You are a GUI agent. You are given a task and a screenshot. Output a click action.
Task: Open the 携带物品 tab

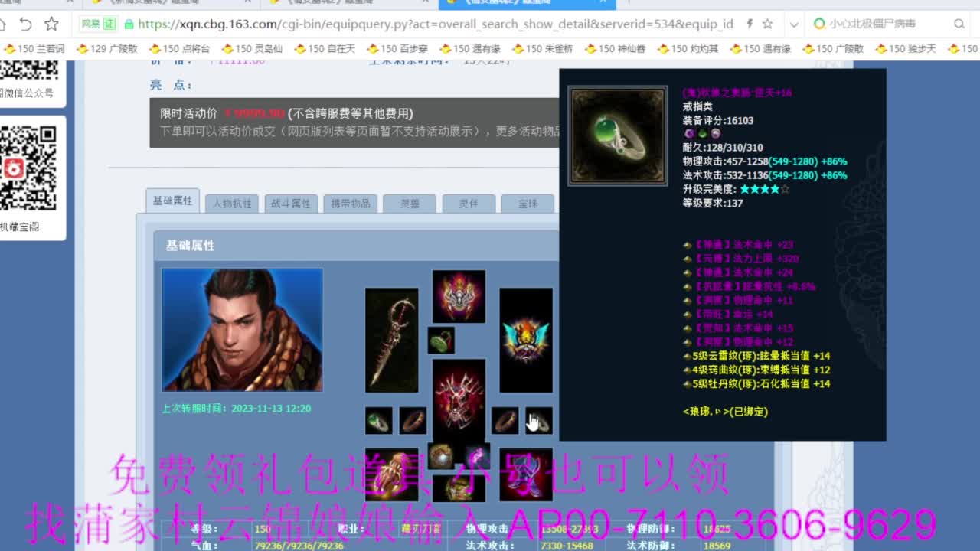pos(351,203)
